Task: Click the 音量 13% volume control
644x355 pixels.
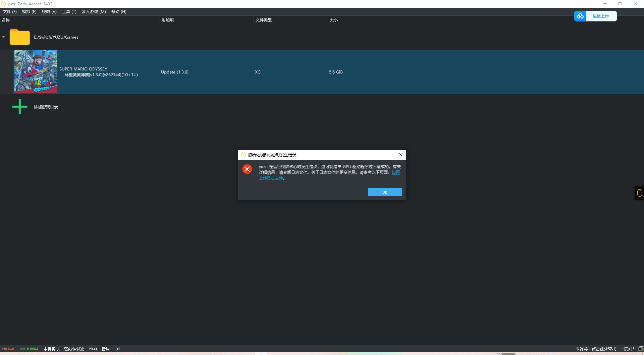Action: point(111,349)
